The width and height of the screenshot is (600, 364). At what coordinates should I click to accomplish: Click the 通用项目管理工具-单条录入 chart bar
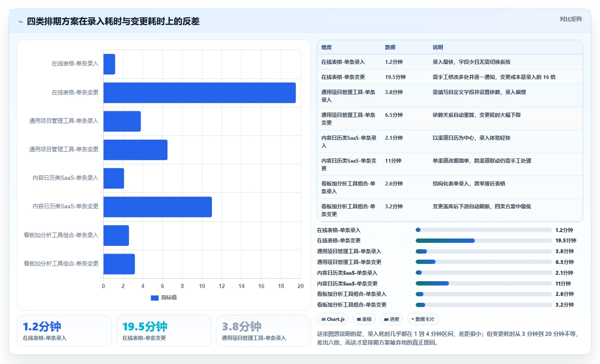(x=122, y=121)
